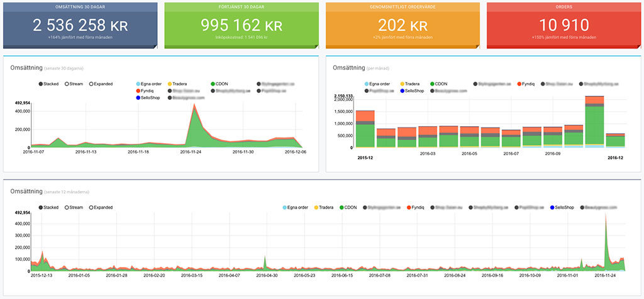Click 'Omsättning (senaste 30 dagarna)' chart title

coord(47,68)
